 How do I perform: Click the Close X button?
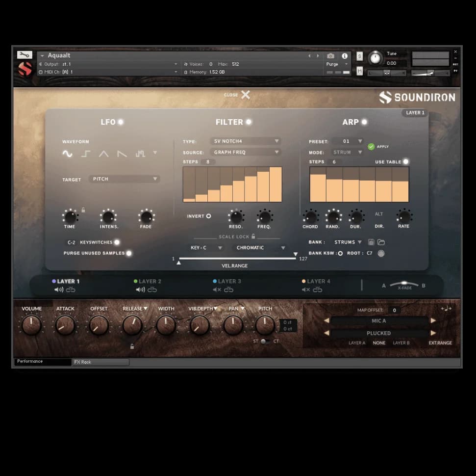point(245,95)
